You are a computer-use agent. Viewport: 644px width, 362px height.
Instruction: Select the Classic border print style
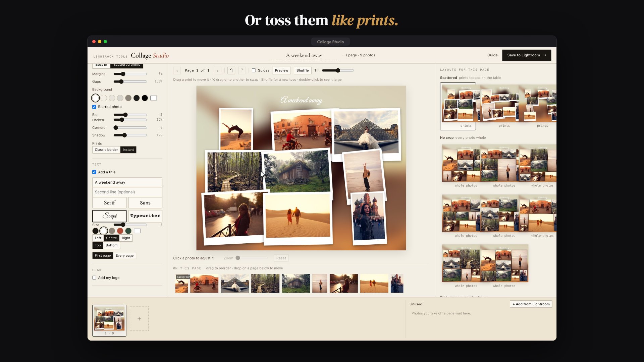pyautogui.click(x=106, y=150)
